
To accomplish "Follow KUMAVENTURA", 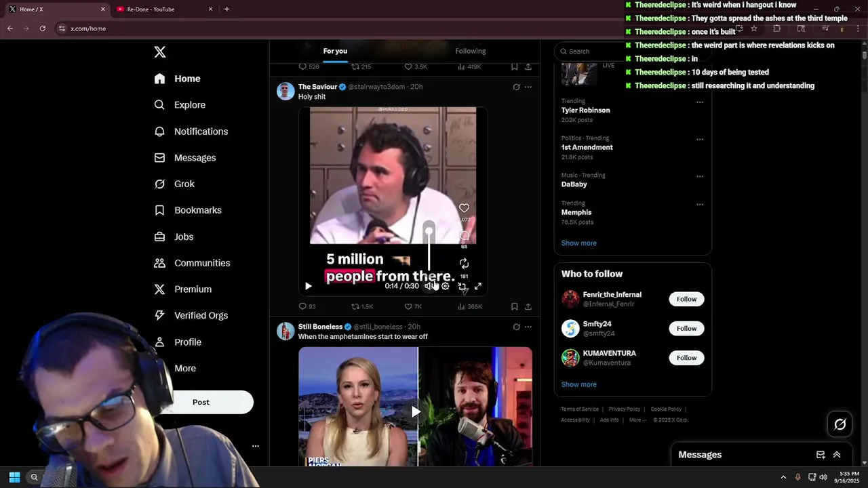I will click(x=686, y=358).
